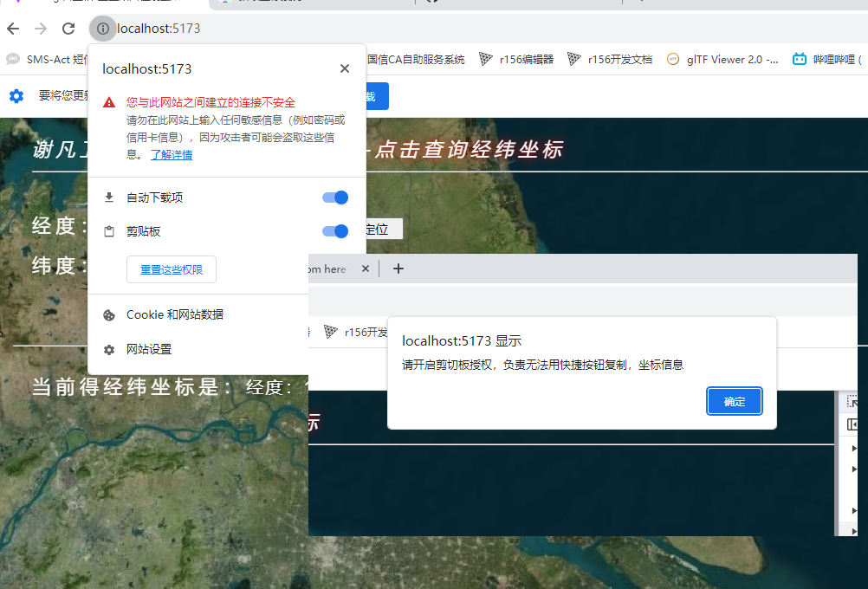
Task: Click the 定位 button on the map page
Action: coord(384,230)
